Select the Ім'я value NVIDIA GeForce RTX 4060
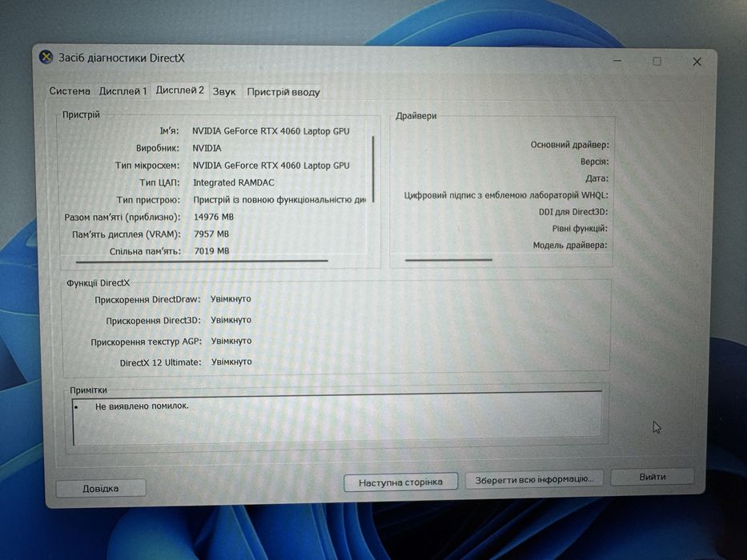Screen dimensions: 747x560 271,131
